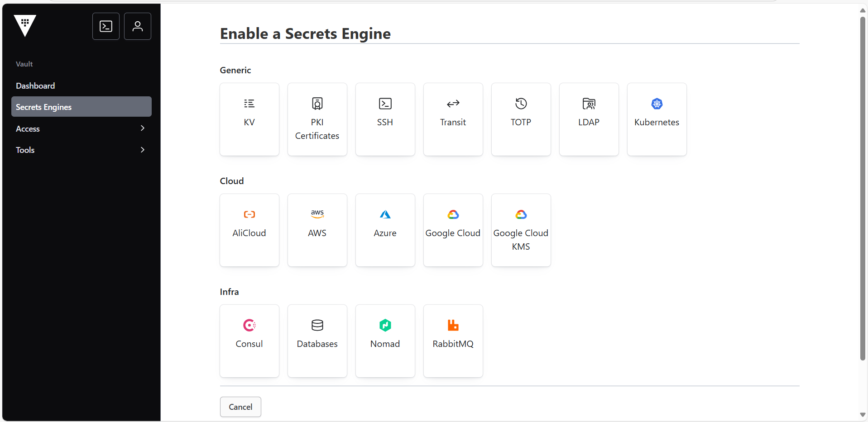Click the Transit label text
Viewport: 868px width, 422px height.
click(x=453, y=122)
